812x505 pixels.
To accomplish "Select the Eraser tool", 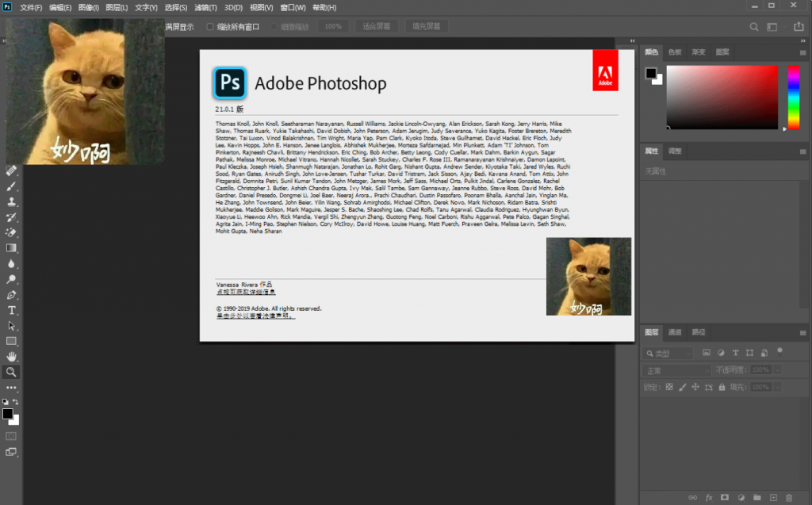I will (11, 232).
